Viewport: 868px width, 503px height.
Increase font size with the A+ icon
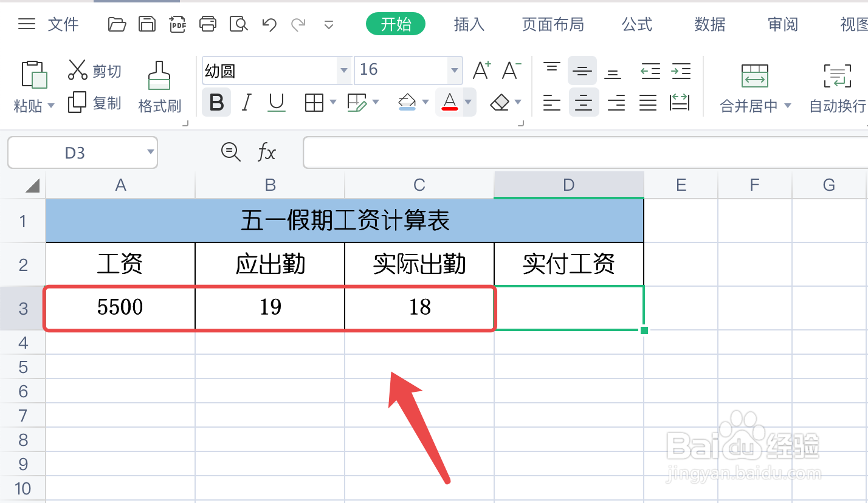tap(481, 70)
